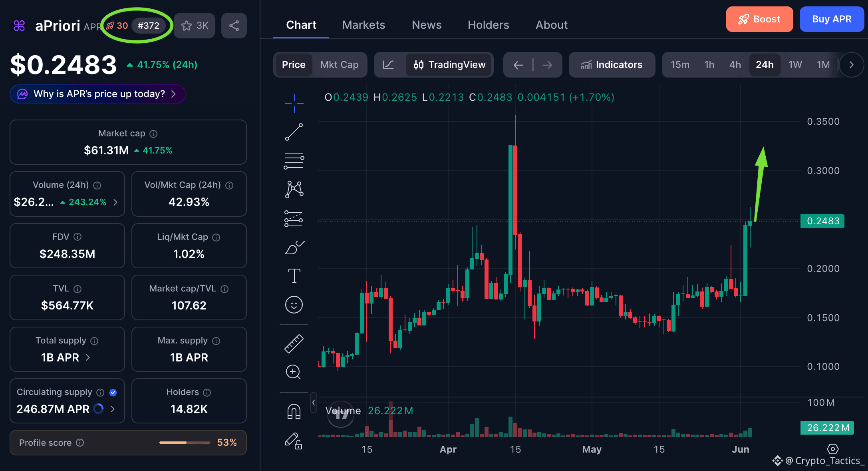Click the 26.222M volume axis label
This screenshot has height=471, width=868.
point(827,428)
